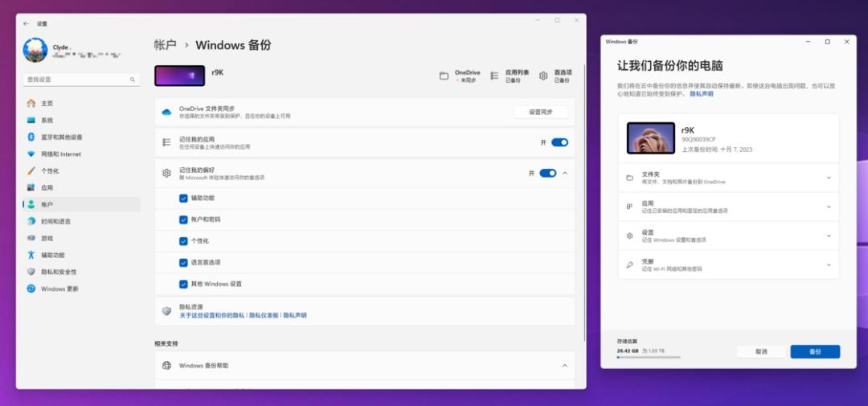The width and height of the screenshot is (868, 406).
Task: Click the r9K device thumbnail in Settings
Action: coord(179,76)
